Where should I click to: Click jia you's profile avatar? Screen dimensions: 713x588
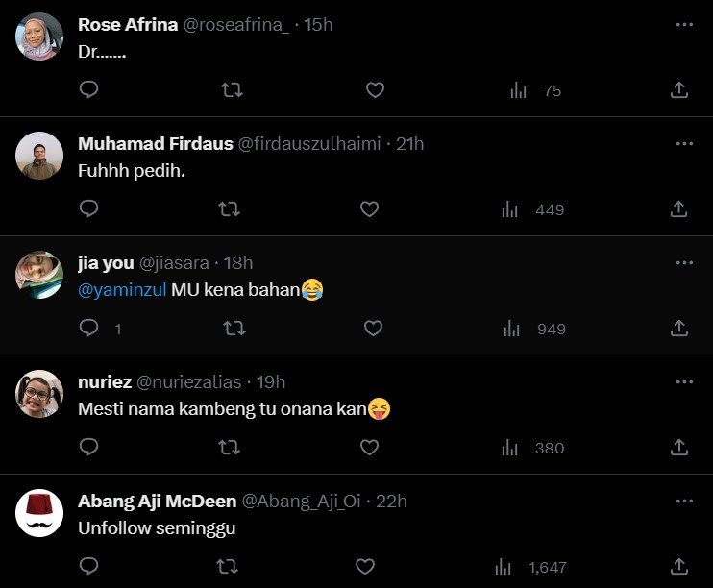coord(39,274)
